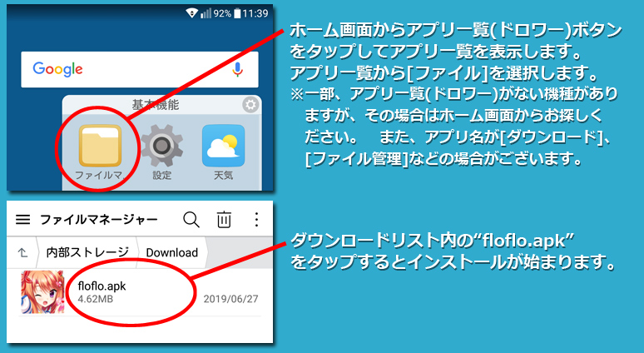Open the 設定 gear app
Viewport: 644px width, 353px height.
click(x=161, y=146)
